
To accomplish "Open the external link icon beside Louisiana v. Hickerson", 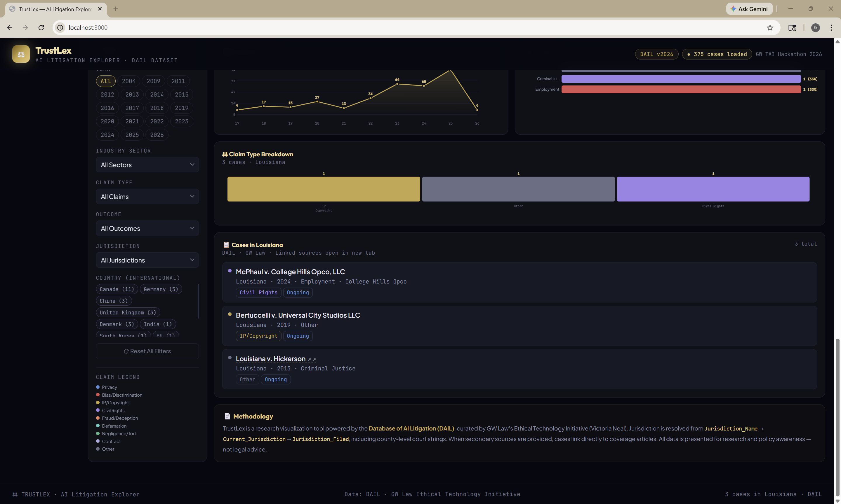I will pyautogui.click(x=312, y=359).
